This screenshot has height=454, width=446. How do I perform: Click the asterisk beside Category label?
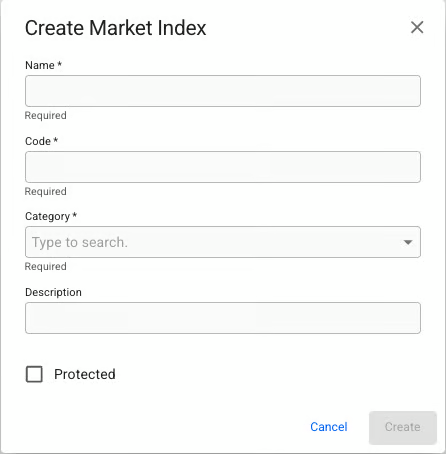75,215
